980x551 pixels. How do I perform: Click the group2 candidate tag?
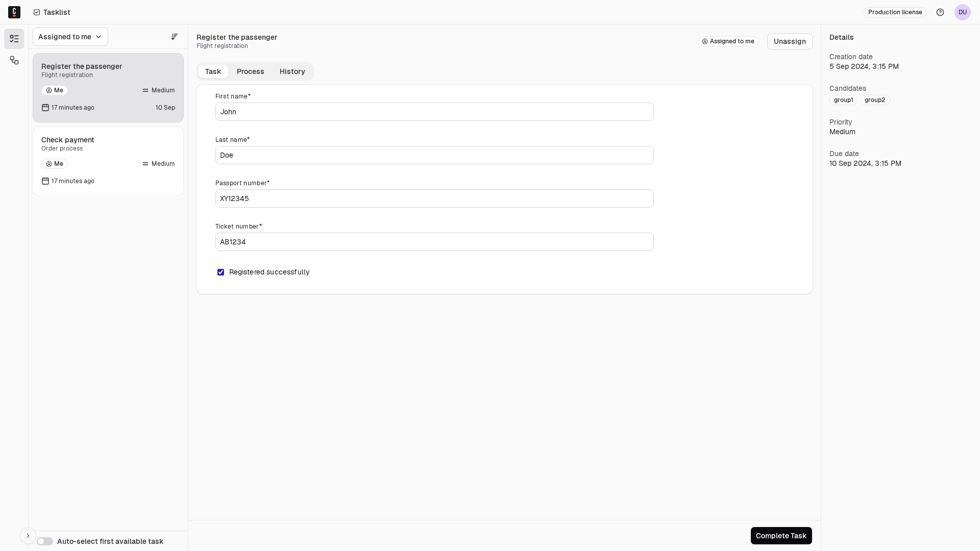pos(875,100)
